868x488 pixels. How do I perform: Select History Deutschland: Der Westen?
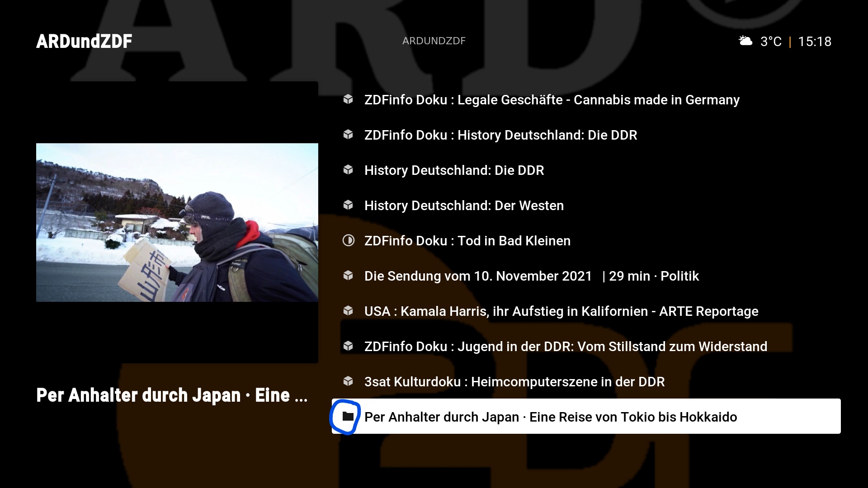(586, 205)
